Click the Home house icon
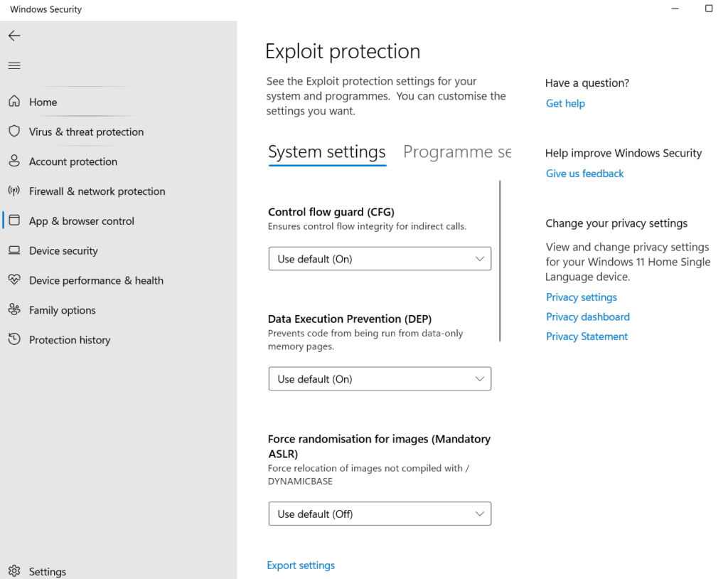This screenshot has height=579, width=728. coord(14,102)
